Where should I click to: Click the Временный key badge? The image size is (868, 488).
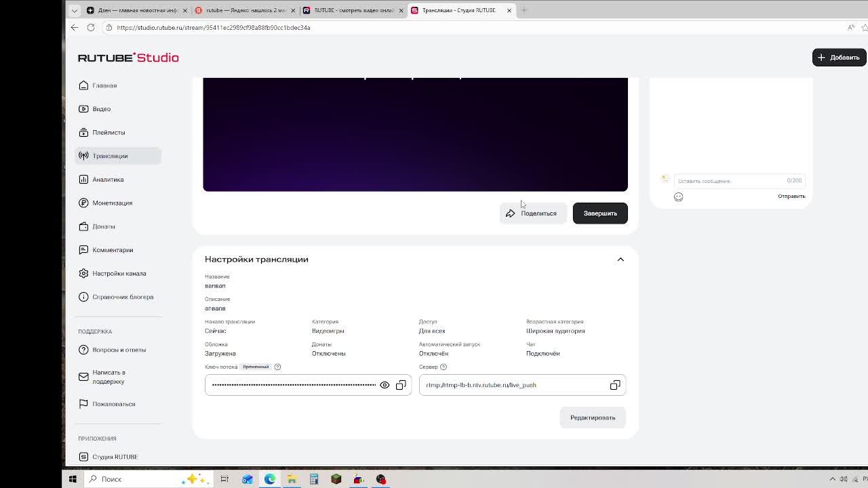point(256,367)
